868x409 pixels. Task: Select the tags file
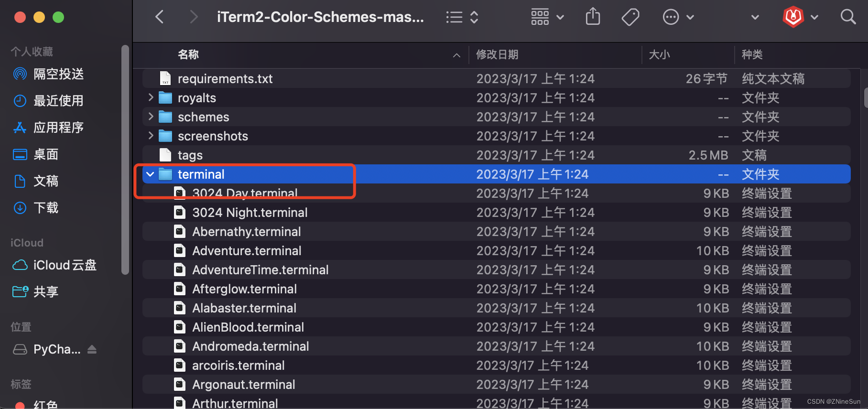point(496,155)
